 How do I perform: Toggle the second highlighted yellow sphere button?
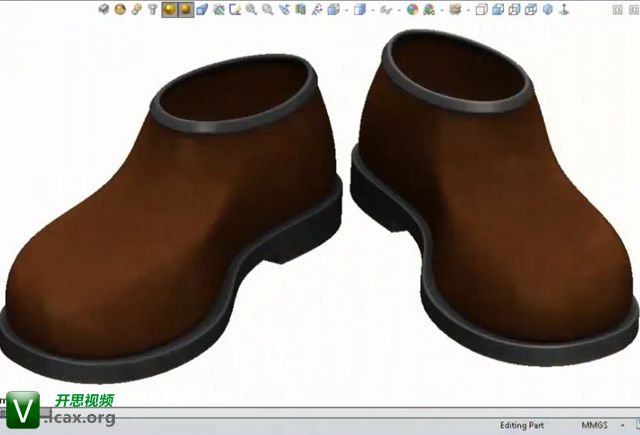[x=185, y=9]
